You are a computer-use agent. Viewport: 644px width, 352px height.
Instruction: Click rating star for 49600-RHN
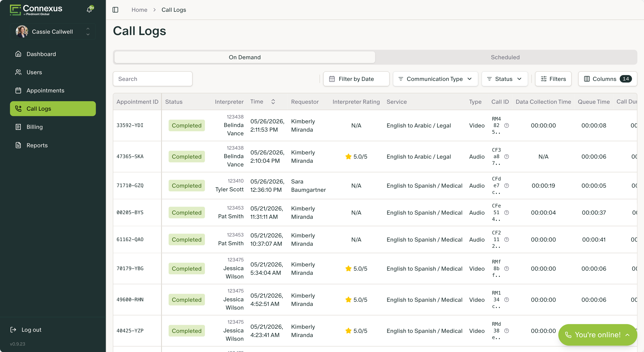[x=348, y=299]
